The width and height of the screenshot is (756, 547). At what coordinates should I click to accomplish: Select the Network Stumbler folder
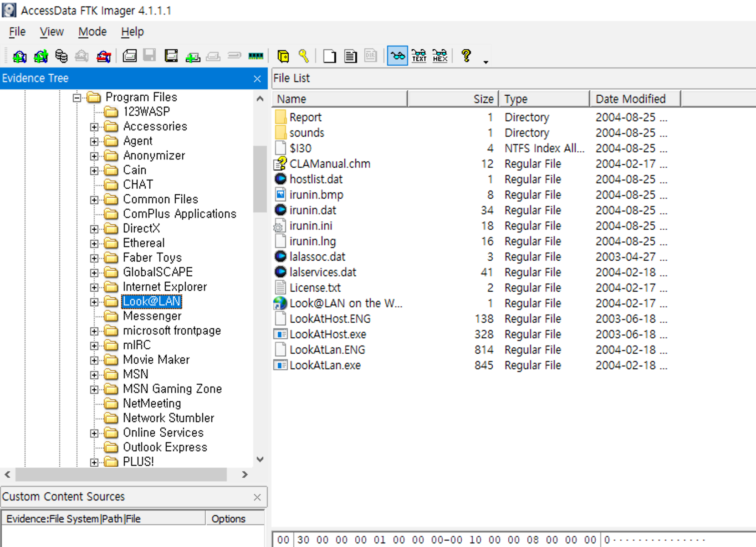tap(169, 418)
